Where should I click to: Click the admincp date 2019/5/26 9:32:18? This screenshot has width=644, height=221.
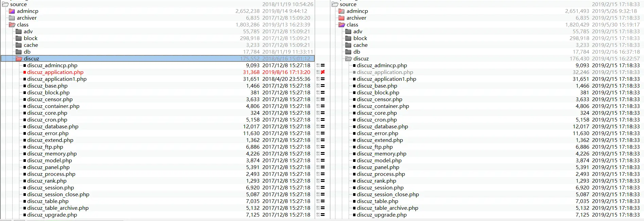click(614, 11)
